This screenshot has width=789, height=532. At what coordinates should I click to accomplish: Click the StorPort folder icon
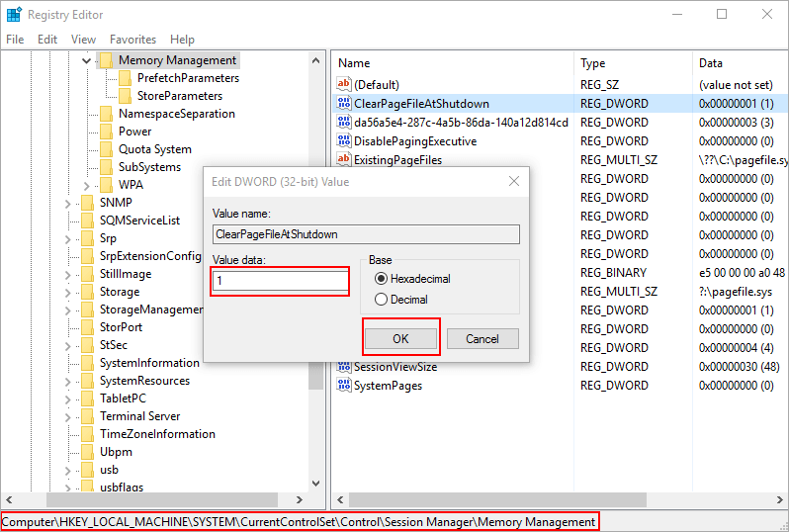pos(88,327)
